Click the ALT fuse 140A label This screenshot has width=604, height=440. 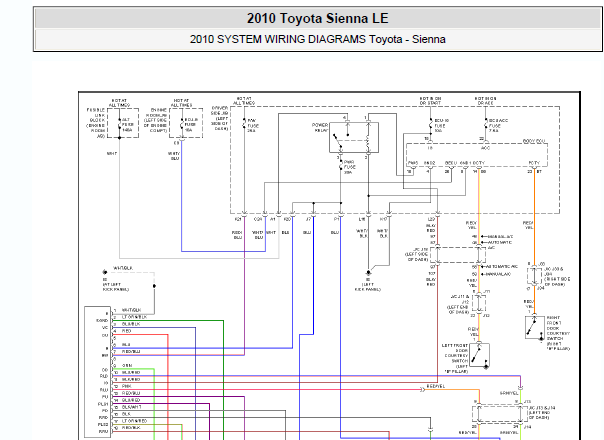(x=128, y=125)
